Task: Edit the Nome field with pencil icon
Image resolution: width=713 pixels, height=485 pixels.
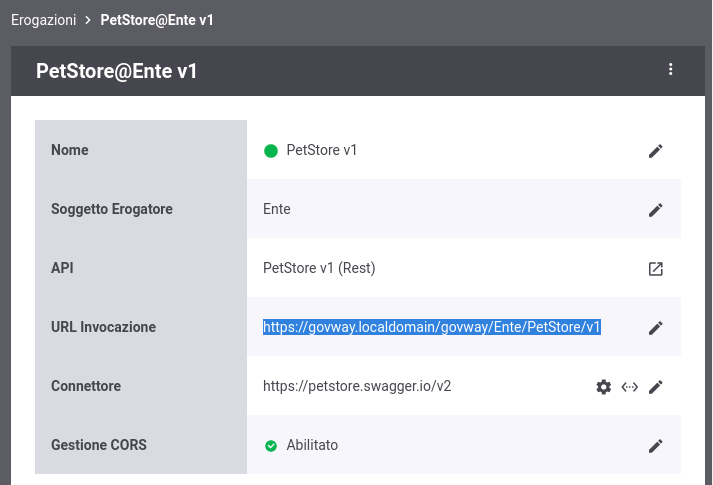Action: point(655,150)
